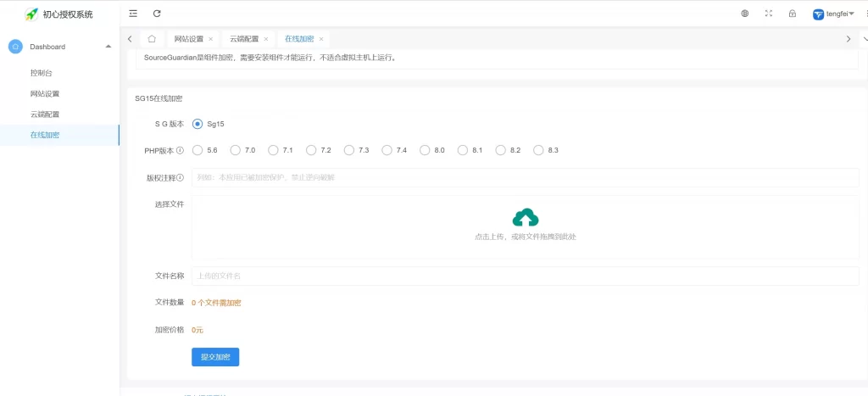Close the 网站设置 tab
The image size is (868, 396).
pyautogui.click(x=210, y=39)
